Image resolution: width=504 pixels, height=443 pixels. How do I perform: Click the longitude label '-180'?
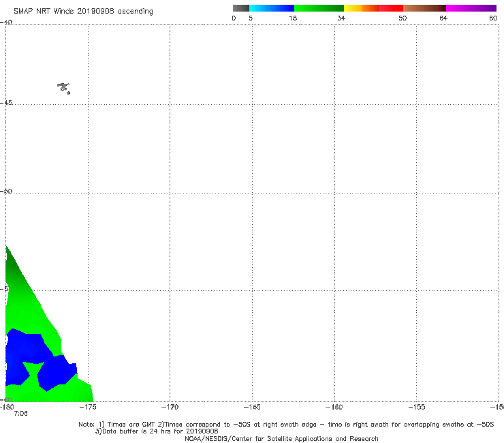7,407
